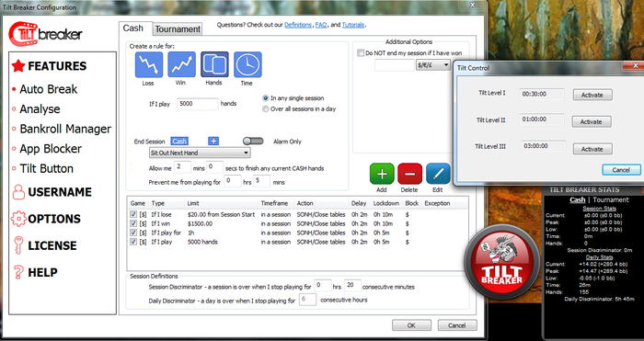Switch to the Cash tab
The image size is (644, 341).
(x=133, y=28)
